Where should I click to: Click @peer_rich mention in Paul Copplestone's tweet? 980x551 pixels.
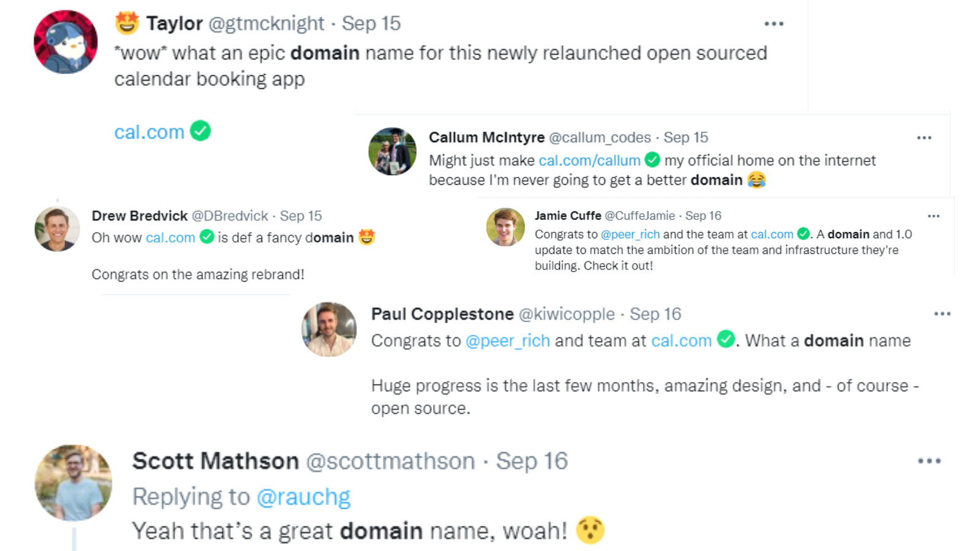(507, 340)
